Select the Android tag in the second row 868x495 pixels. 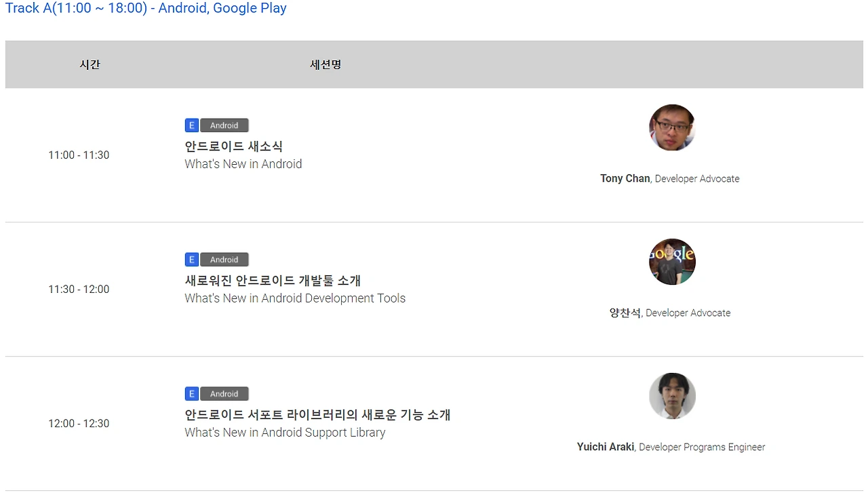(224, 259)
